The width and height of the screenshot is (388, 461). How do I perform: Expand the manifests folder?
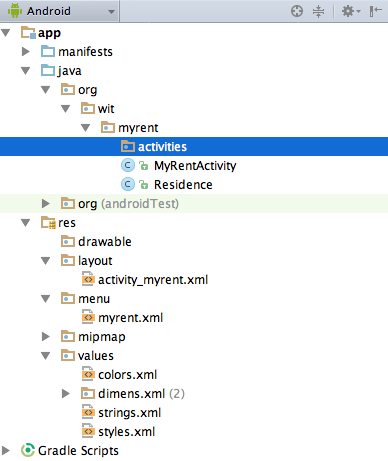click(x=26, y=52)
